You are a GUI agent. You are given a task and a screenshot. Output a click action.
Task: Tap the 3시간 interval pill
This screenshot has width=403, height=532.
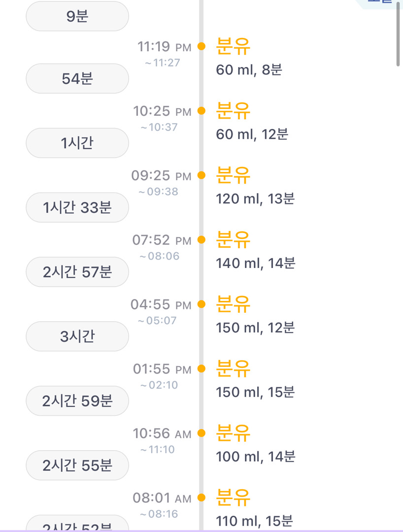tap(77, 336)
